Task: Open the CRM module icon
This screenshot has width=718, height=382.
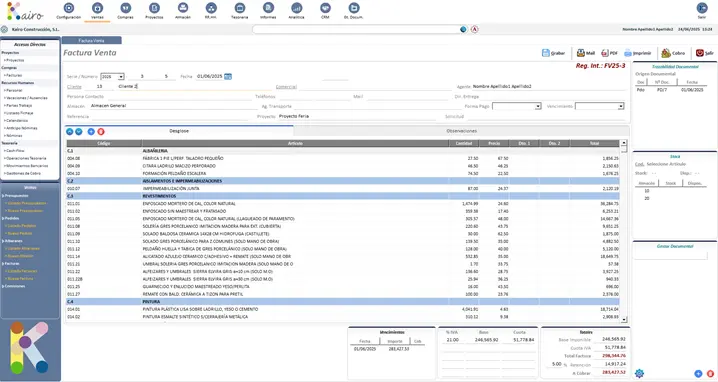Action: [x=325, y=8]
